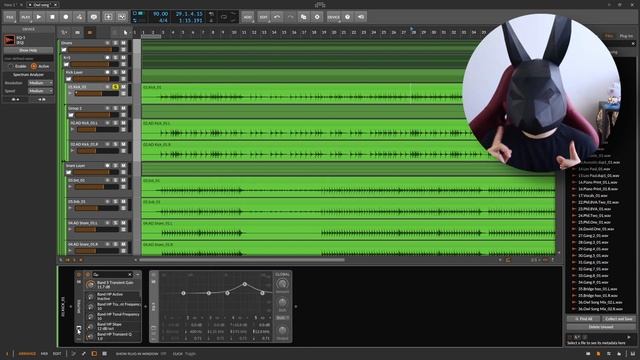Switch to the EDIT view tab
The image size is (640, 360).
click(x=57, y=354)
